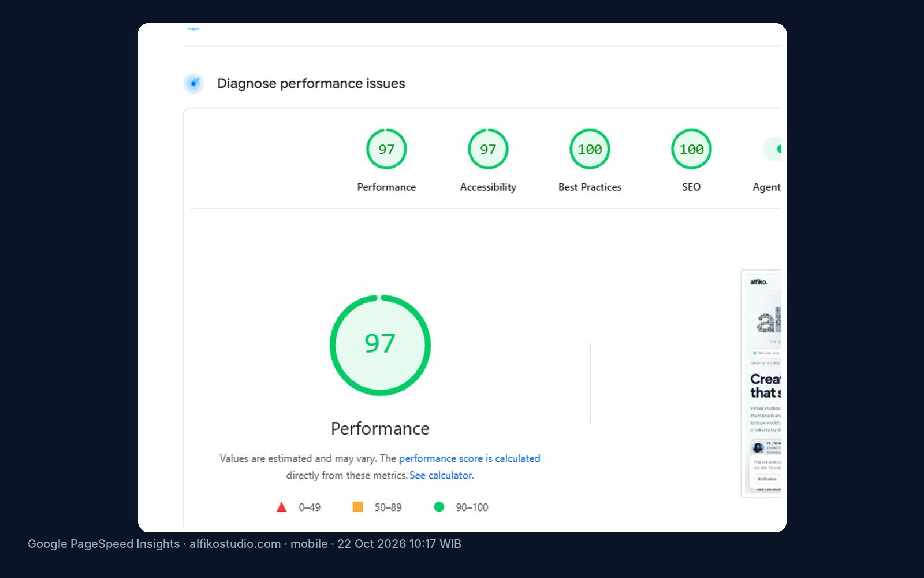Click the 'Accessibility' label text

(x=488, y=187)
